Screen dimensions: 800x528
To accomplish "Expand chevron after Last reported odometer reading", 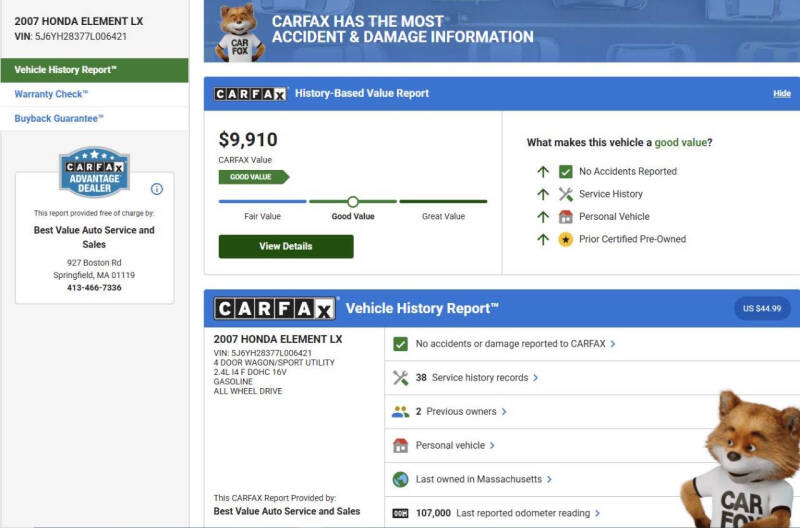I will coord(597,513).
